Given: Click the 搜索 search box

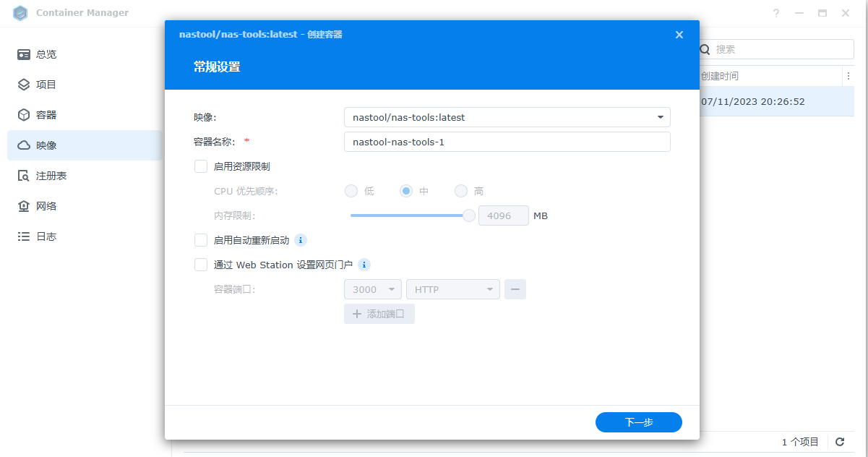Looking at the screenshot, I should pyautogui.click(x=777, y=49).
